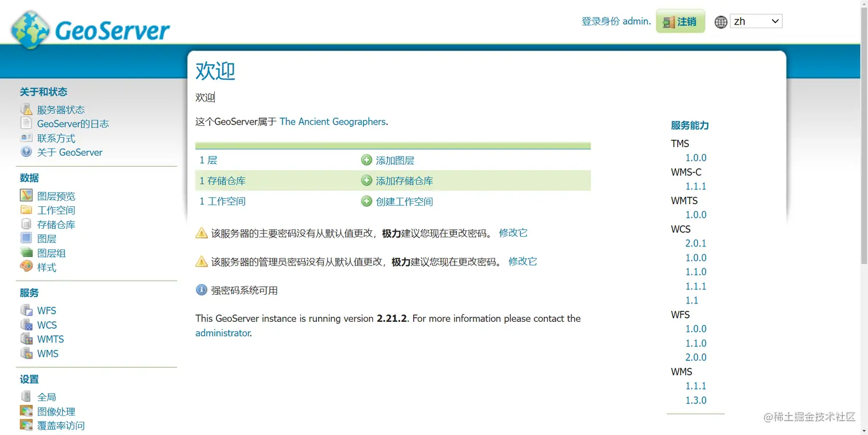Open WMS 1.3.0 capabilities link

(x=696, y=401)
